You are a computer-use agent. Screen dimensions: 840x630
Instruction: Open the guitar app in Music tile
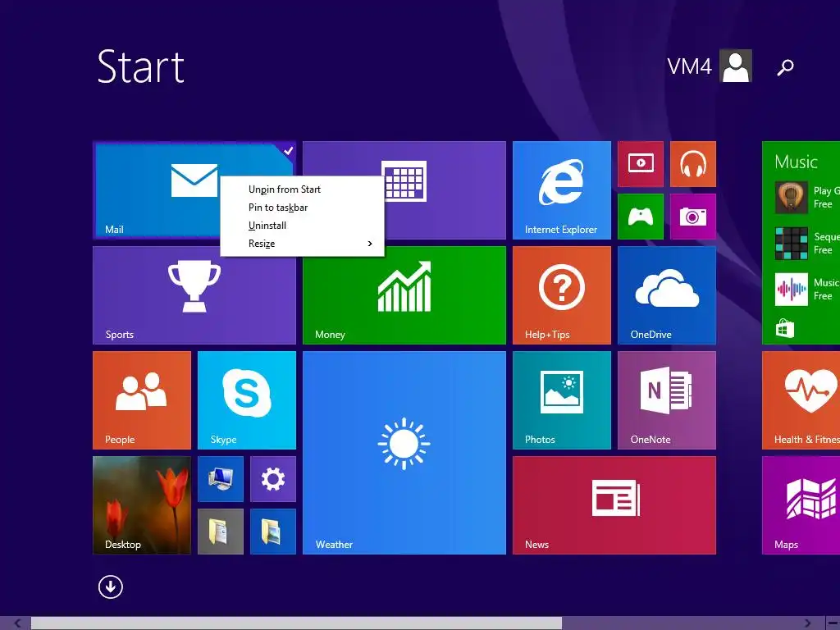click(x=792, y=197)
